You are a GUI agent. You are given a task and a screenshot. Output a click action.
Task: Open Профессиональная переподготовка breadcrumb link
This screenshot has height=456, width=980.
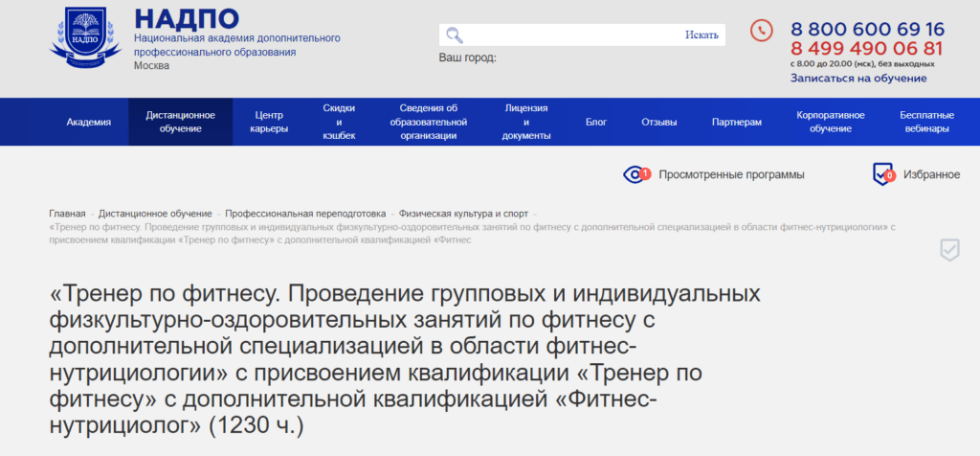pos(305,213)
